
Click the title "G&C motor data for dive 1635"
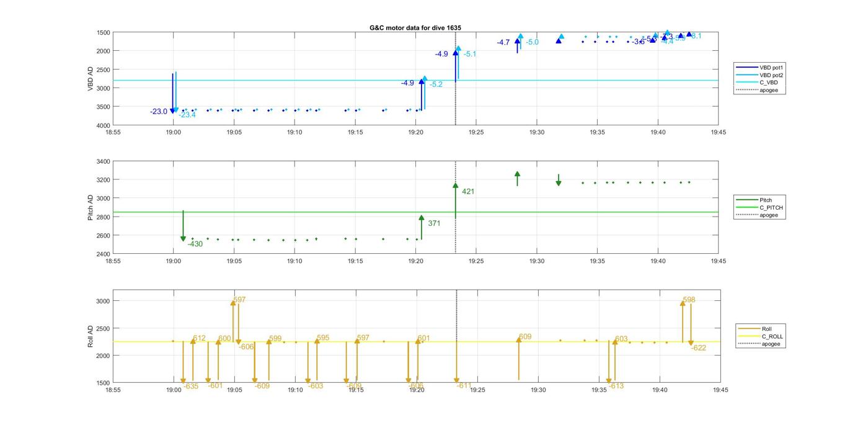point(415,27)
